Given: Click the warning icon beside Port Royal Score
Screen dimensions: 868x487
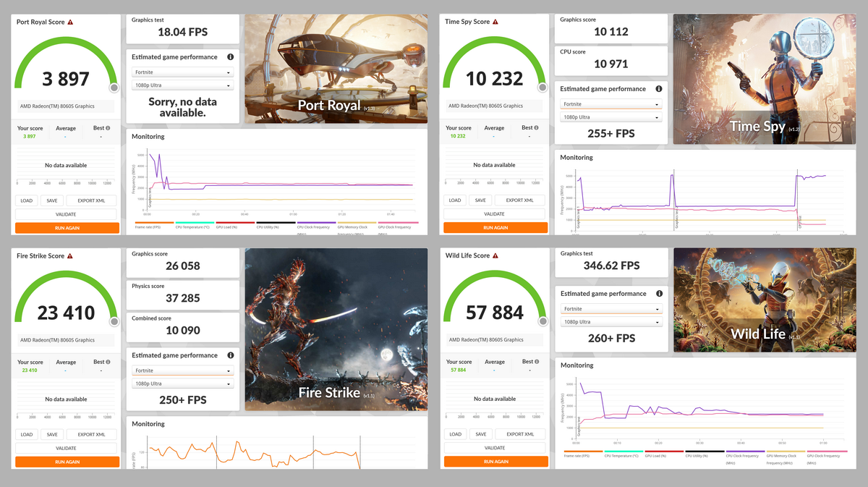Looking at the screenshot, I should [x=70, y=22].
